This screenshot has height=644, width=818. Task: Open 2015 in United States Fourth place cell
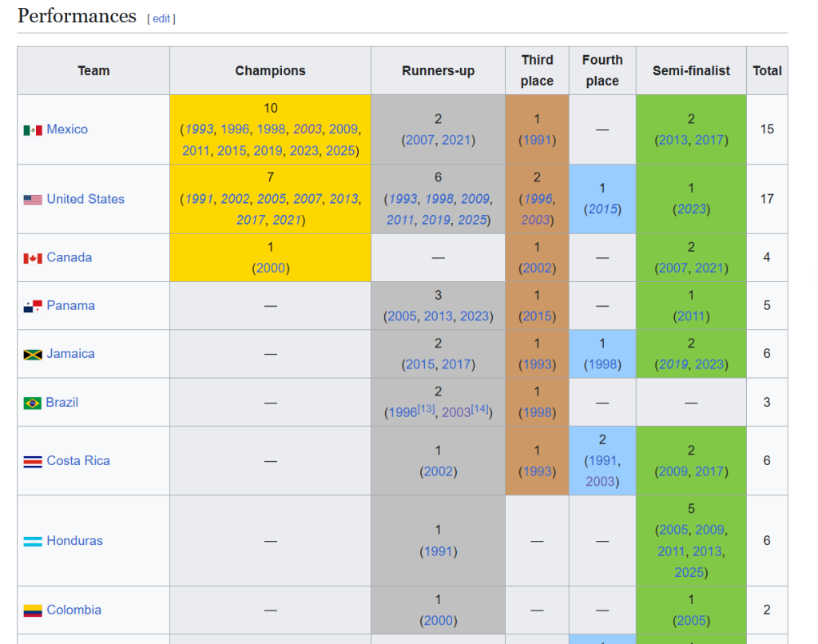pyautogui.click(x=602, y=209)
